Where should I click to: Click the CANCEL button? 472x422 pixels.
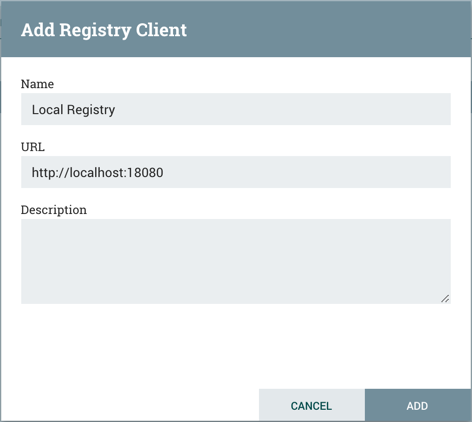pyautogui.click(x=312, y=405)
